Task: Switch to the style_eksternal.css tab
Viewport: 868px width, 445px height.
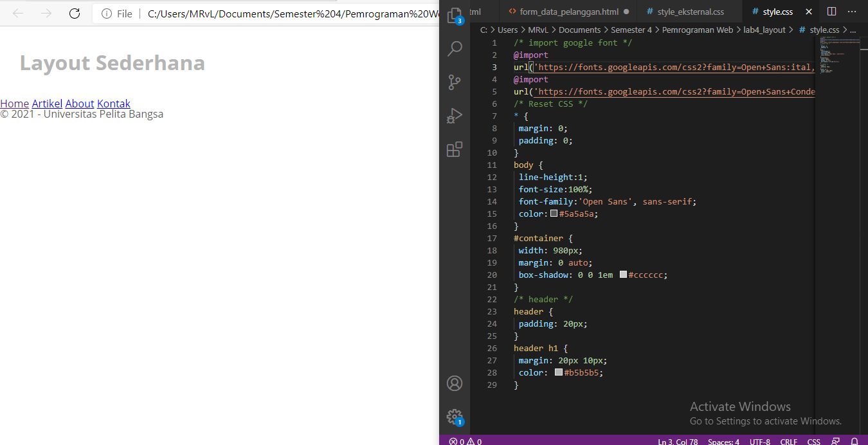Action: [689, 11]
